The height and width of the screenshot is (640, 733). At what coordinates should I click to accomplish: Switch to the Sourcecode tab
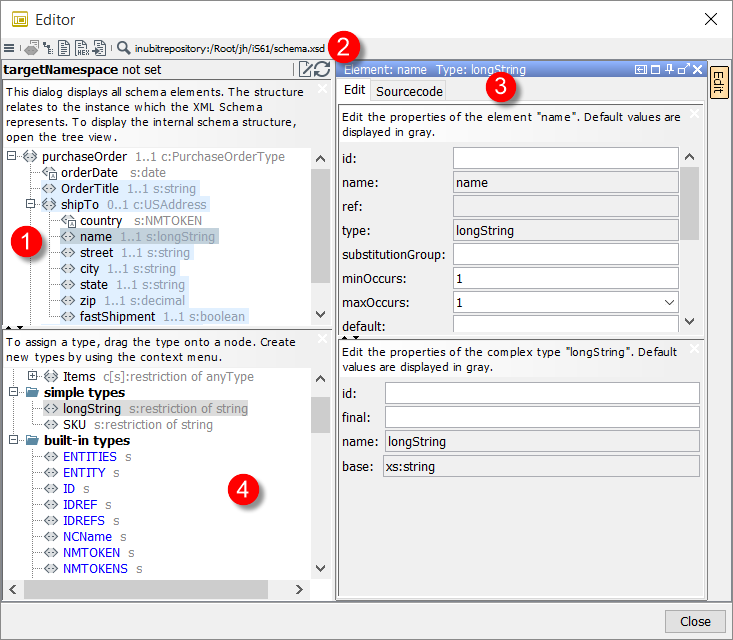pyautogui.click(x=409, y=91)
